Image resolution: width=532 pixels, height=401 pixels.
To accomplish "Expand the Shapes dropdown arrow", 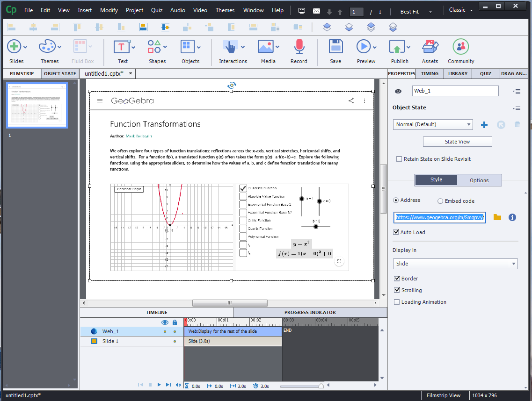I will (165, 47).
